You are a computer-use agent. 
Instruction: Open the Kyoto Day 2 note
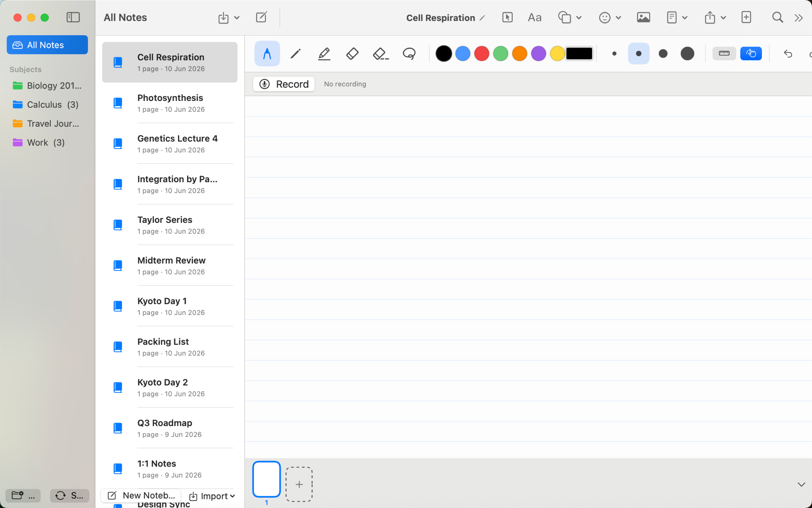click(x=170, y=387)
